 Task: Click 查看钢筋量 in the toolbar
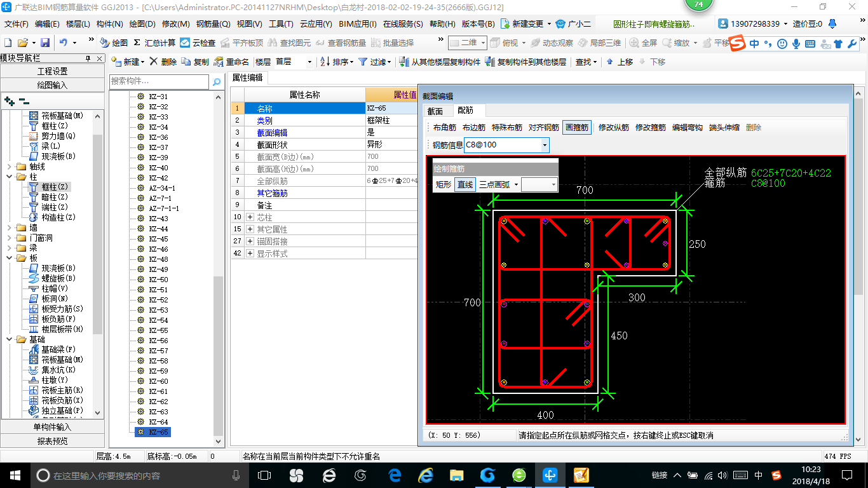(x=341, y=43)
